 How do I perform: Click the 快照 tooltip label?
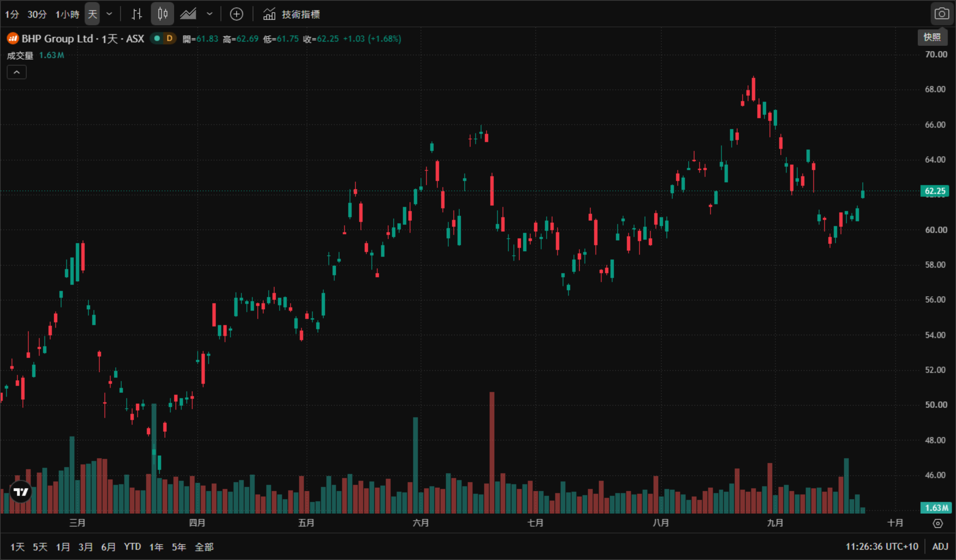[932, 37]
